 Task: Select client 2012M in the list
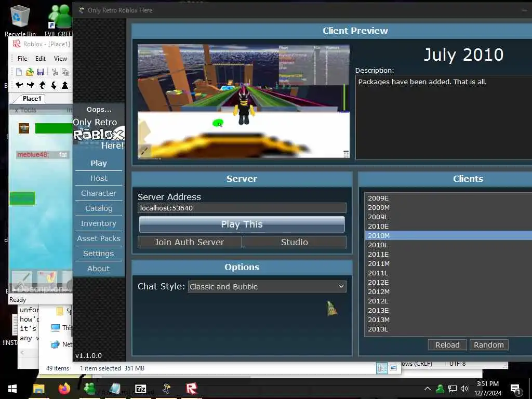click(x=448, y=291)
